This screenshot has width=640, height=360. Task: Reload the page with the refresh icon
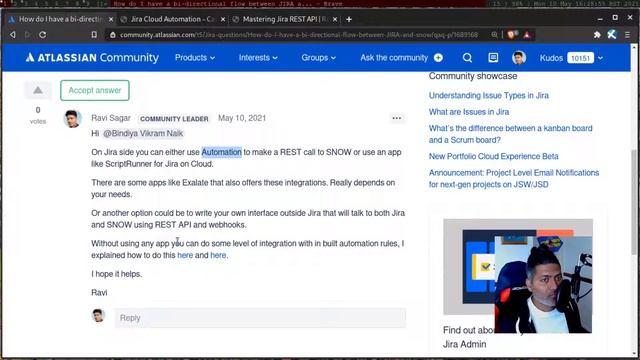(x=42, y=35)
